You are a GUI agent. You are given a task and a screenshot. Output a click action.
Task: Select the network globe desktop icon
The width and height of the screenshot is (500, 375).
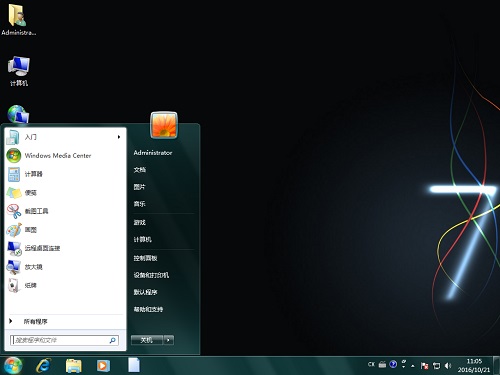[x=18, y=114]
